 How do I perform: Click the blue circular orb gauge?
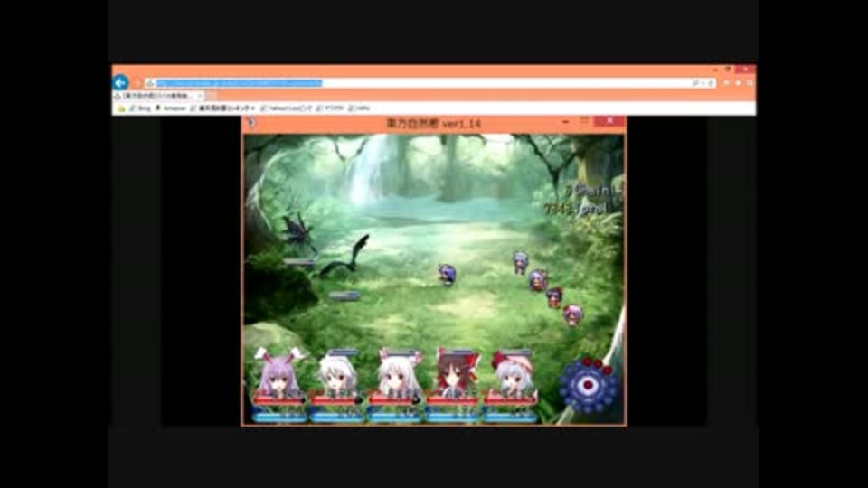click(x=588, y=385)
